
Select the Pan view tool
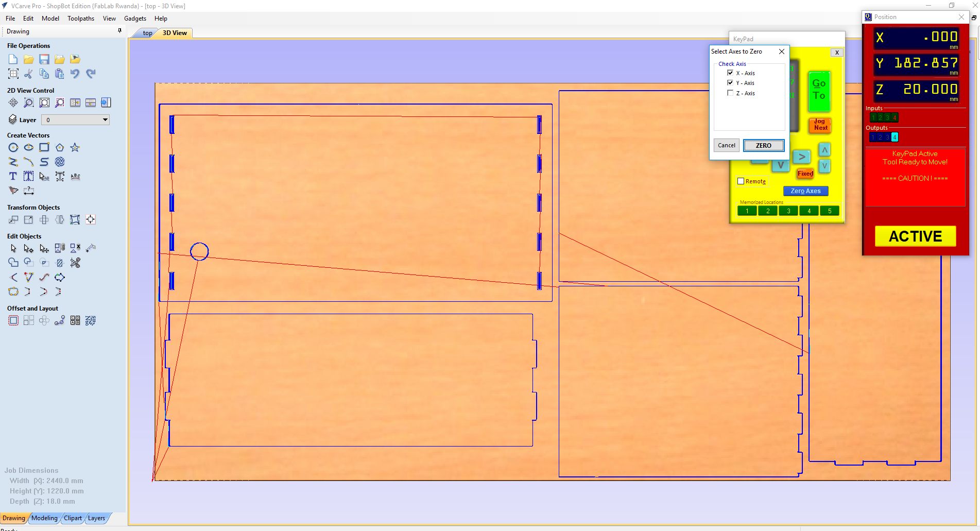point(13,102)
